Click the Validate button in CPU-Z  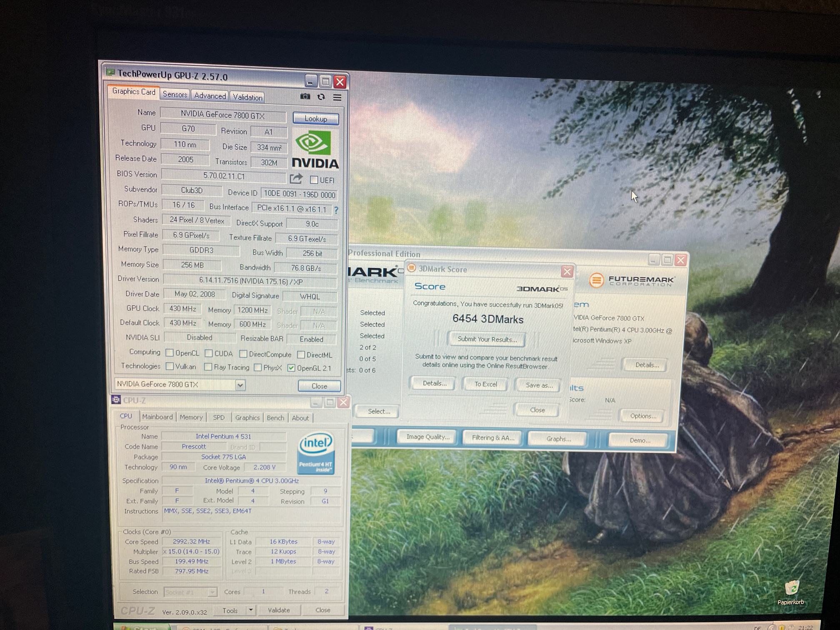point(278,610)
